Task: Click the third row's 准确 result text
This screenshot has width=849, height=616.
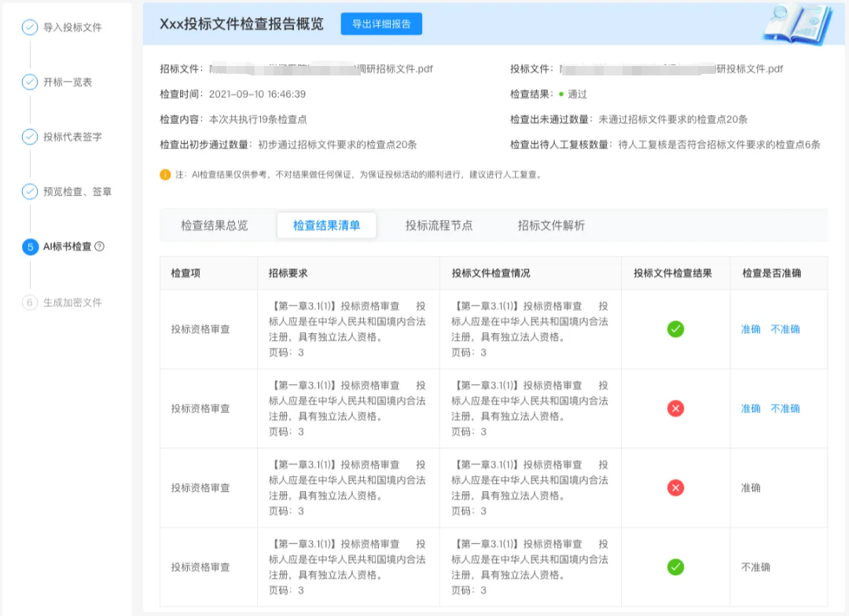Action: pyautogui.click(x=751, y=488)
